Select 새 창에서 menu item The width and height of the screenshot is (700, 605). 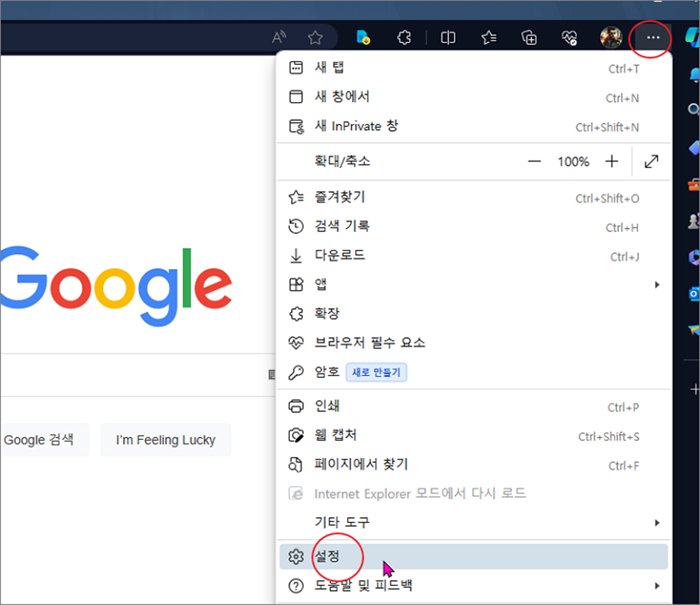[474, 97]
